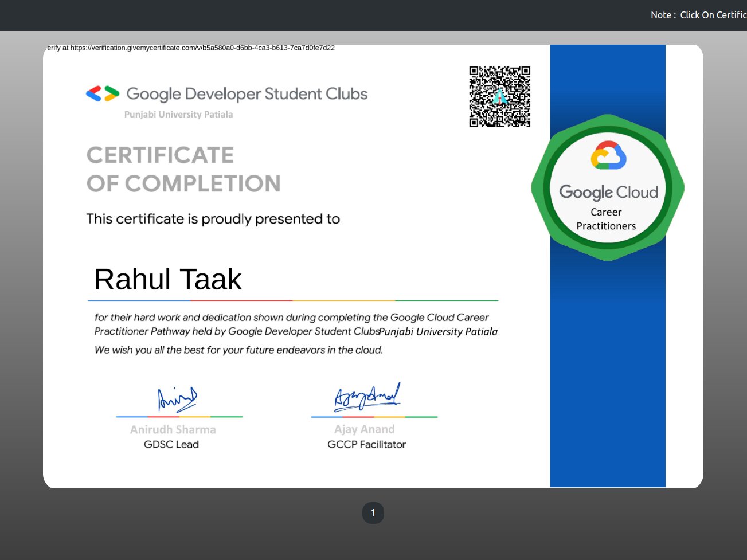Click the recipient name Rahul Taak
747x560 pixels.
coord(168,280)
